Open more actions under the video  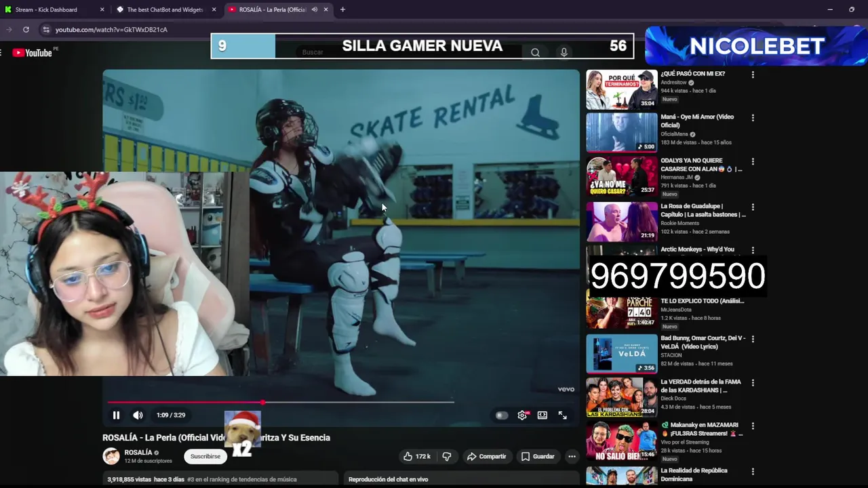[572, 456]
